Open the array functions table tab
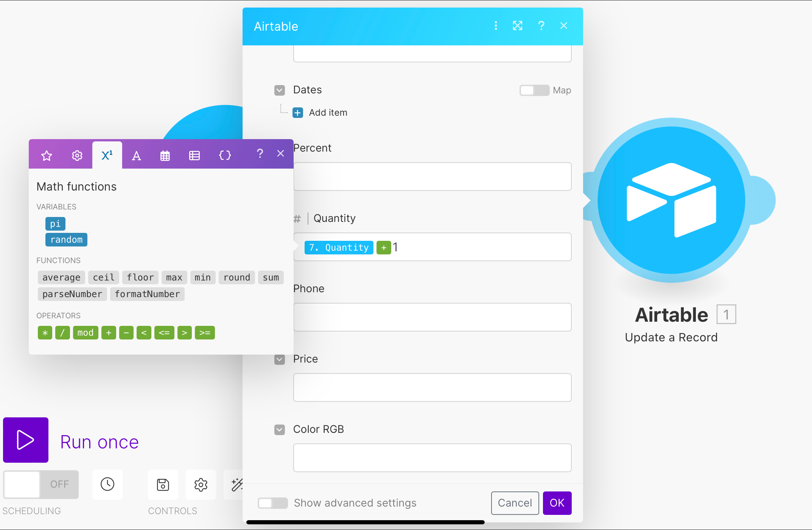The height and width of the screenshot is (530, 812). click(194, 155)
